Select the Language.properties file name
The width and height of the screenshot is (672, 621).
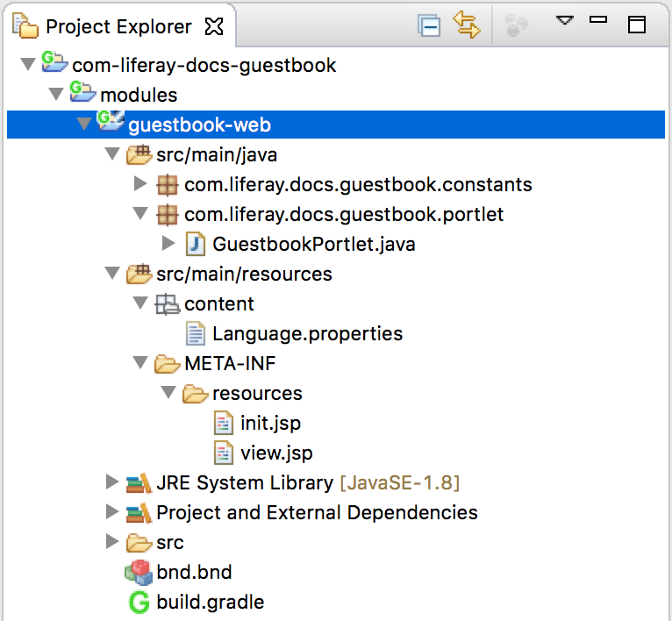pyautogui.click(x=307, y=334)
